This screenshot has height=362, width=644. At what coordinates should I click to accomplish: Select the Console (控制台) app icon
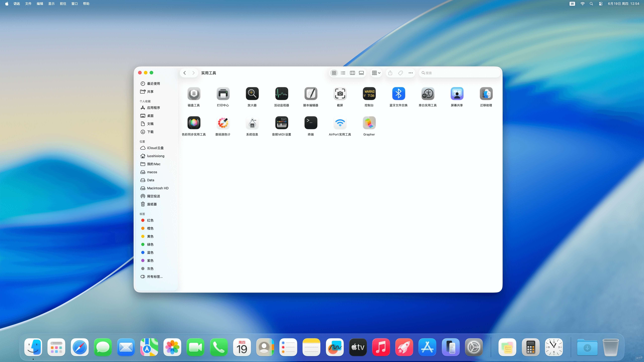pos(369,94)
